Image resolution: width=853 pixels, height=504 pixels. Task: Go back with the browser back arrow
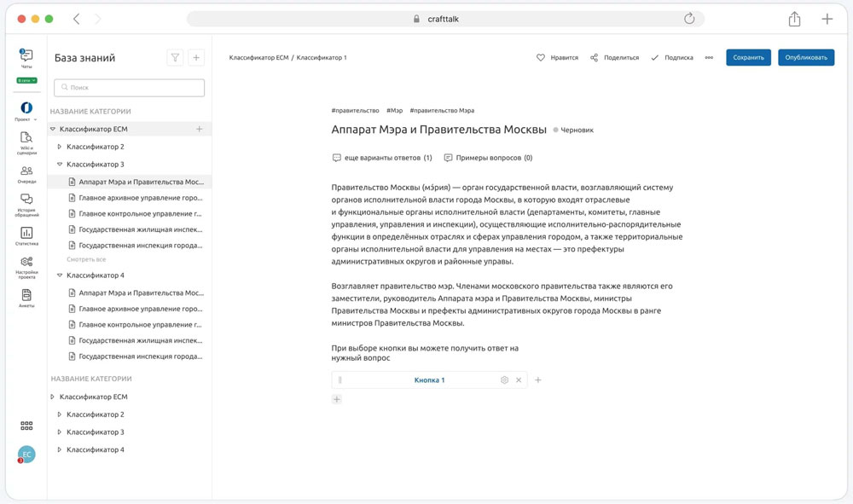pyautogui.click(x=76, y=19)
